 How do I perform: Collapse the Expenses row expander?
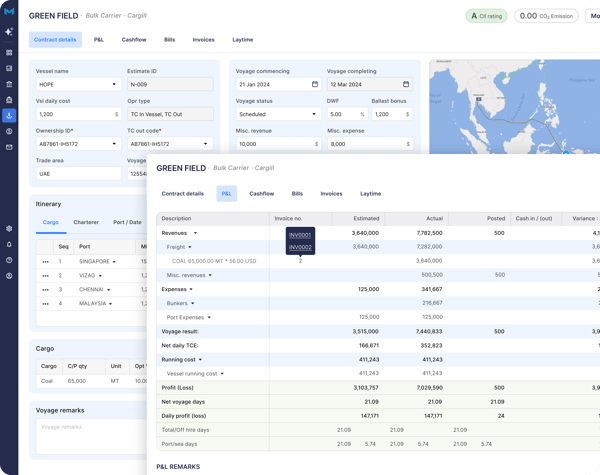(x=191, y=289)
